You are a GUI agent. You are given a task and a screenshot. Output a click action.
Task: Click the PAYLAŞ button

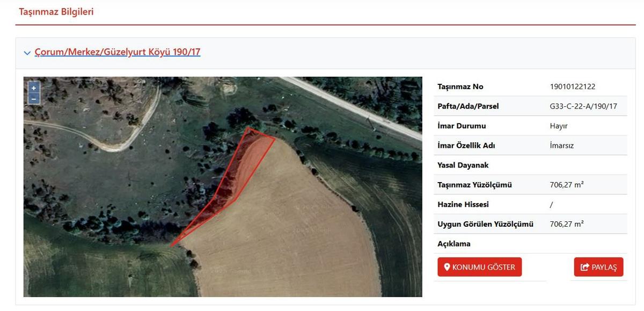click(598, 267)
